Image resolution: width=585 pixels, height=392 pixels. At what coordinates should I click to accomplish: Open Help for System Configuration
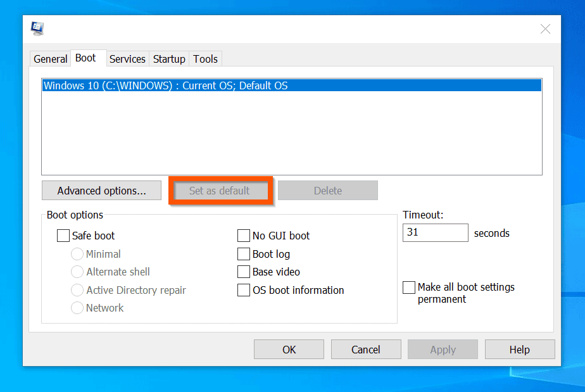click(520, 350)
